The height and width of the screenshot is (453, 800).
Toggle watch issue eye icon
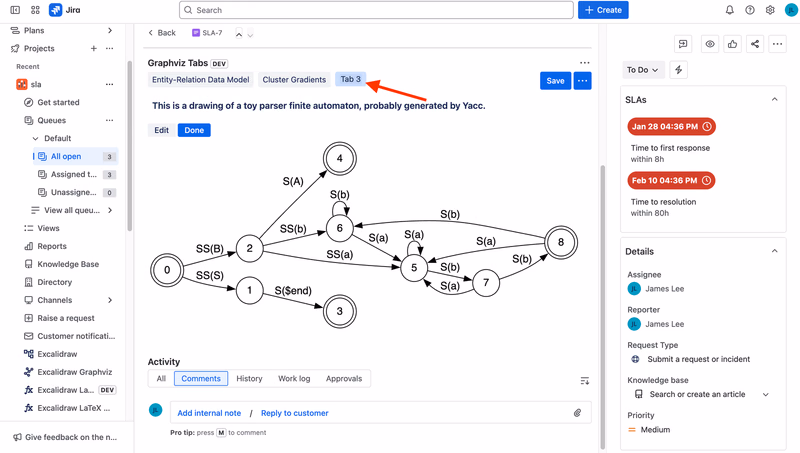pyautogui.click(x=710, y=44)
